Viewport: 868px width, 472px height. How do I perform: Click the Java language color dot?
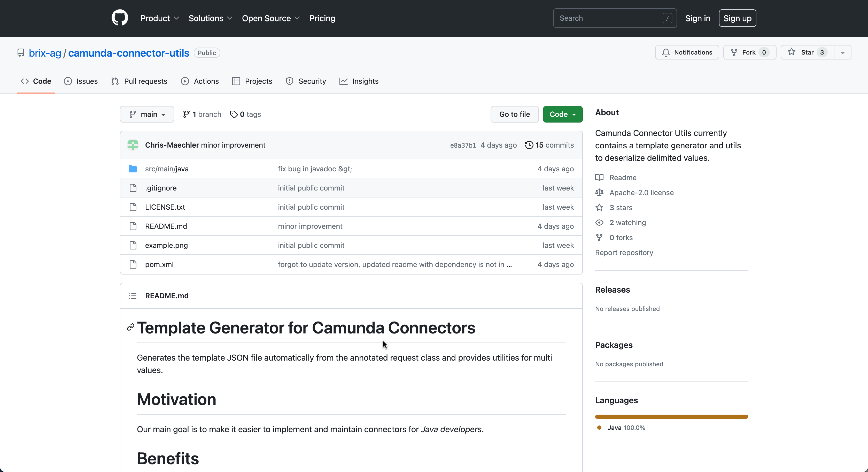point(599,428)
